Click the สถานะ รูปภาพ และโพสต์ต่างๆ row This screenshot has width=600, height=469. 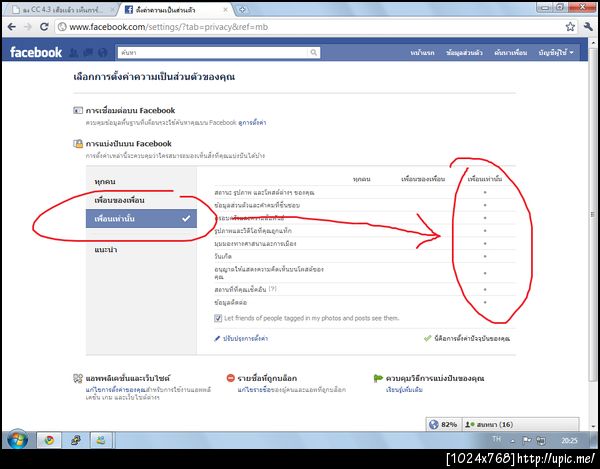tap(364, 192)
